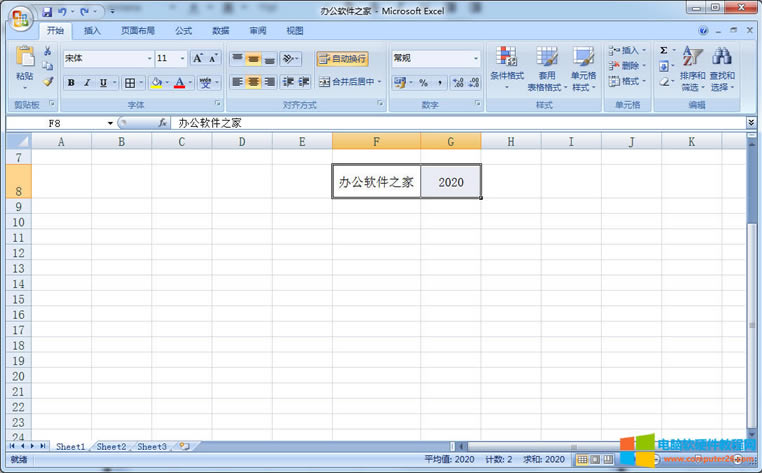
Task: Toggle Bold formatting
Action: pos(71,82)
